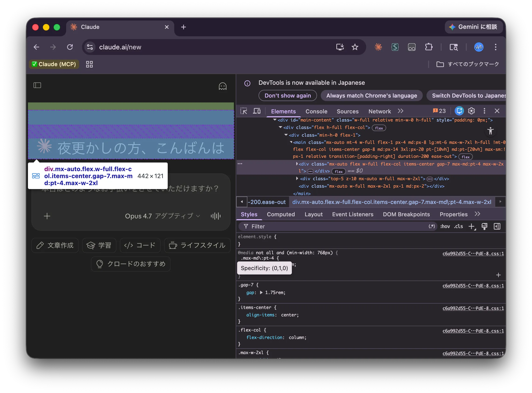Open the Claude extension icon in toolbar
Image resolution: width=532 pixels, height=393 pixels.
[x=378, y=47]
